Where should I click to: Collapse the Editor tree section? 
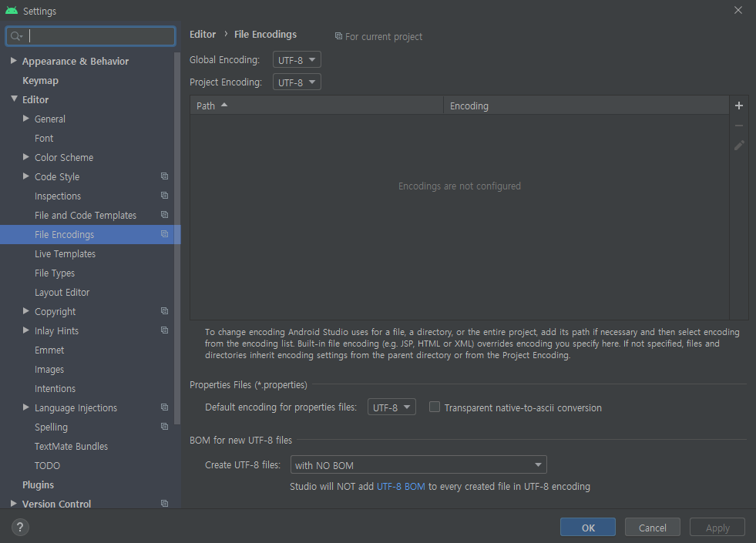[x=14, y=99]
